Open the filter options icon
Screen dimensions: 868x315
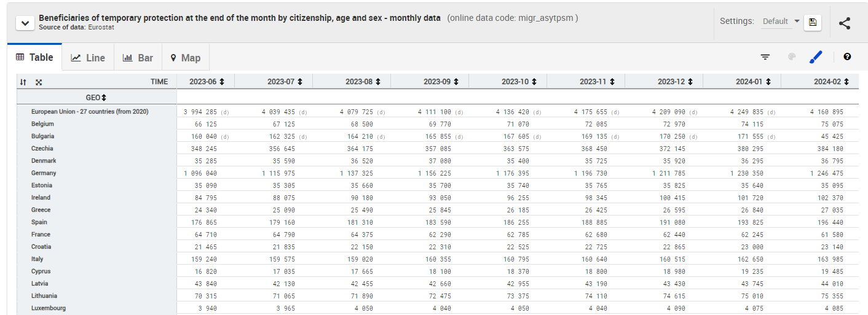click(765, 57)
